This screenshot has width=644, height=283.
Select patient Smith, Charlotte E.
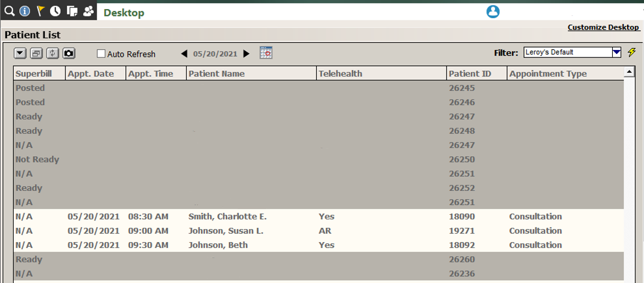228,217
